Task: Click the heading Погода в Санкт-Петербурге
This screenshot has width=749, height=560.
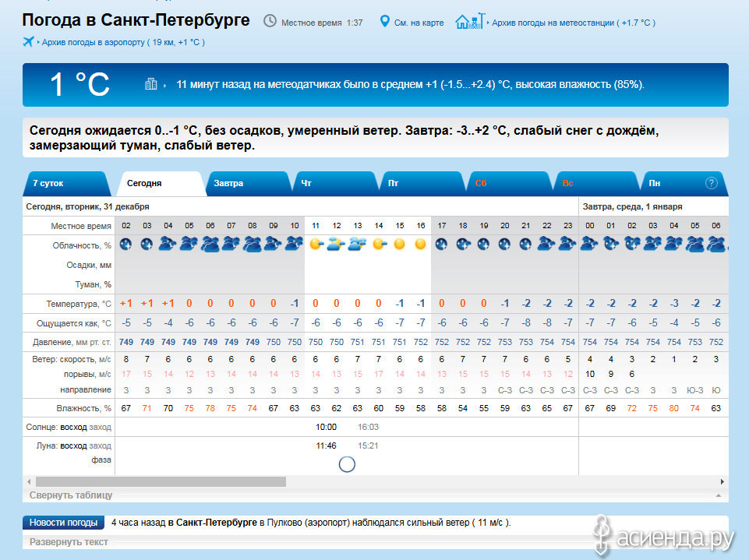Action: pyautogui.click(x=136, y=20)
